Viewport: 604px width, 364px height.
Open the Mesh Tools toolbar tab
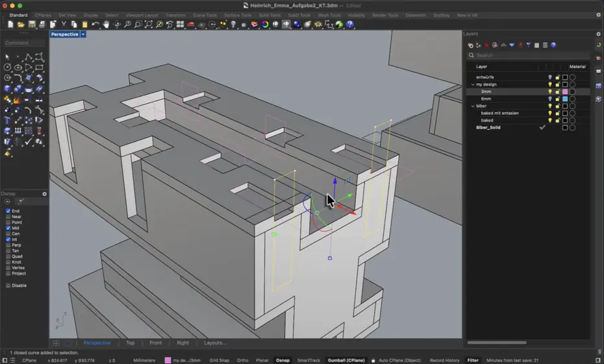tap(329, 15)
